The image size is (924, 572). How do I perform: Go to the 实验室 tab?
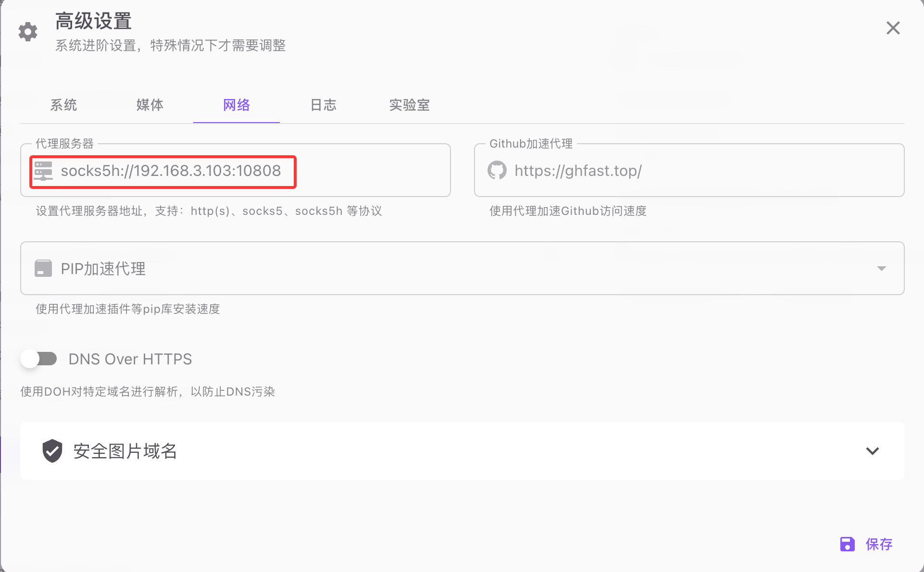409,105
